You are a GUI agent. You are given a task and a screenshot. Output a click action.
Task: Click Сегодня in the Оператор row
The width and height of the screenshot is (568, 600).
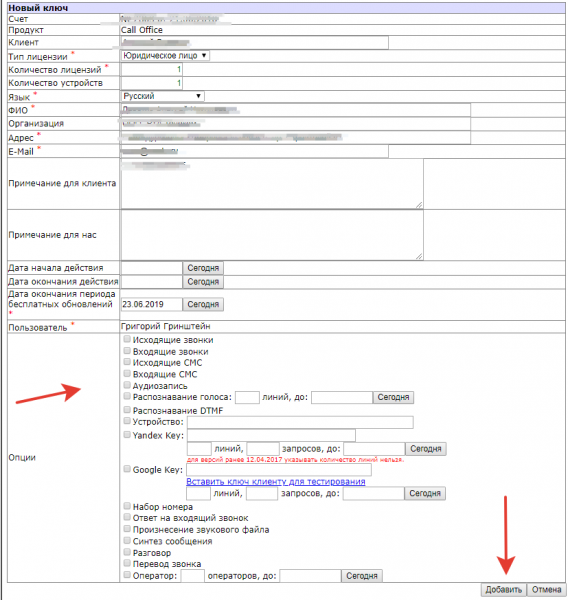tap(362, 576)
